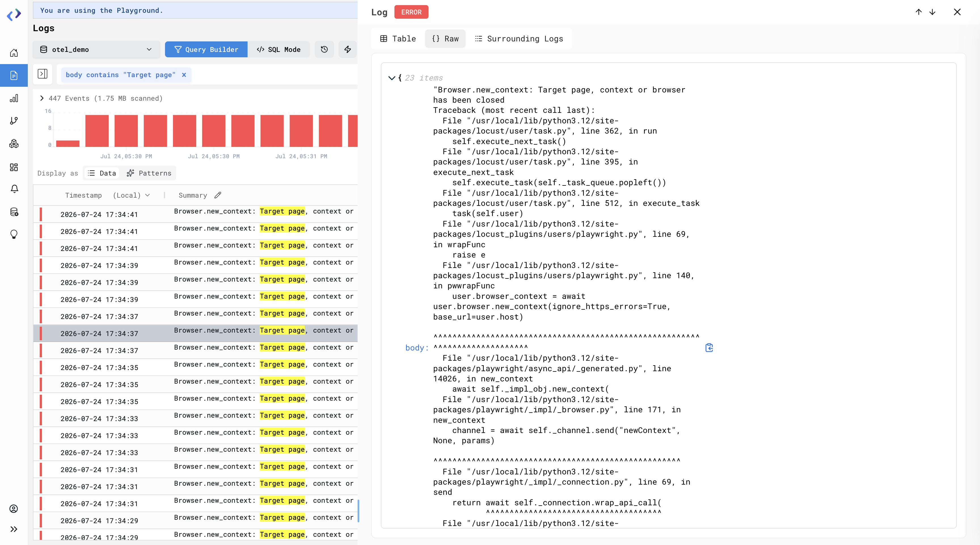Image resolution: width=980 pixels, height=545 pixels.
Task: Open the cubes services icon in sidebar
Action: click(x=14, y=143)
